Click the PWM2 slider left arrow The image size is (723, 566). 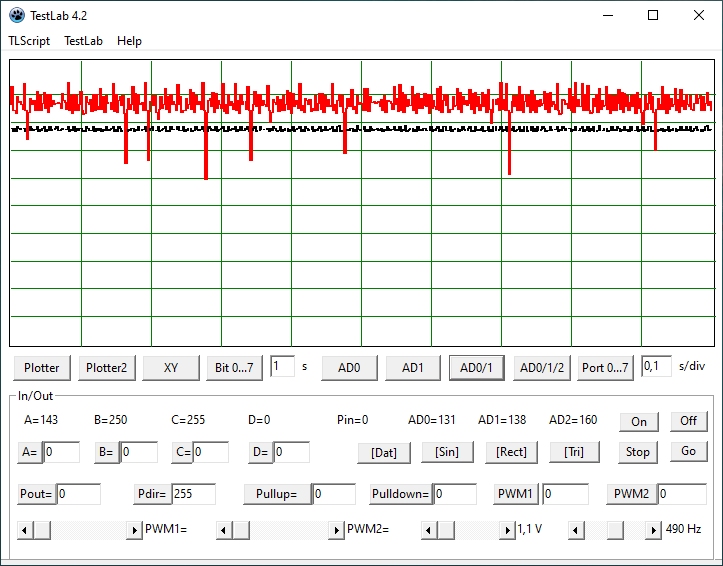pos(224,530)
